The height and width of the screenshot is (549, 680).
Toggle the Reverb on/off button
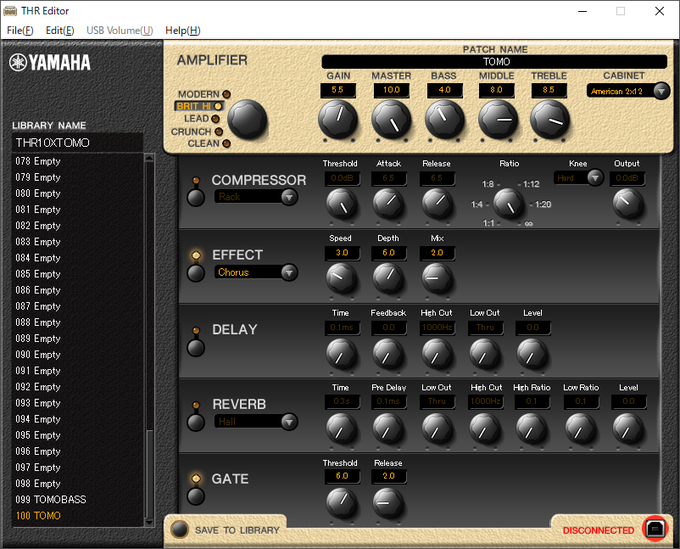196,422
